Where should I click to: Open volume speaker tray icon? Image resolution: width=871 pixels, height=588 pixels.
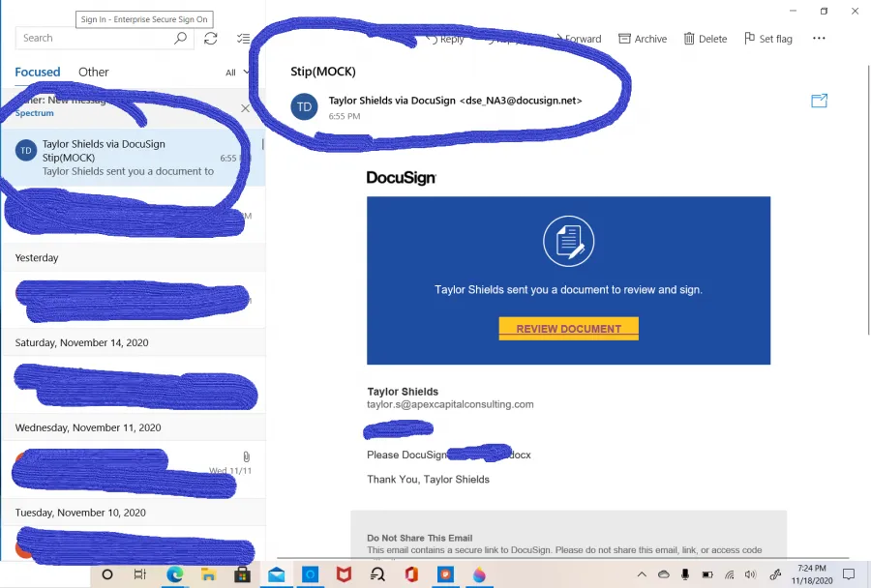750,574
